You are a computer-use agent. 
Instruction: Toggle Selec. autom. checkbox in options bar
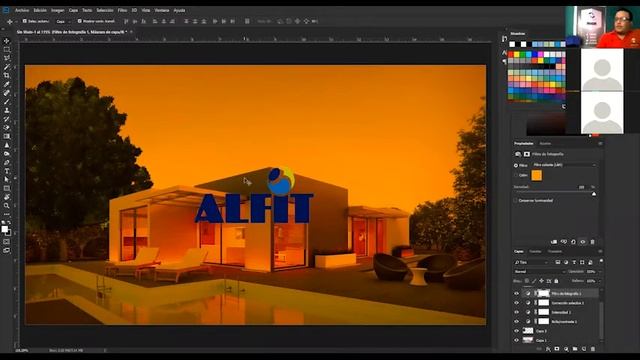point(24,21)
